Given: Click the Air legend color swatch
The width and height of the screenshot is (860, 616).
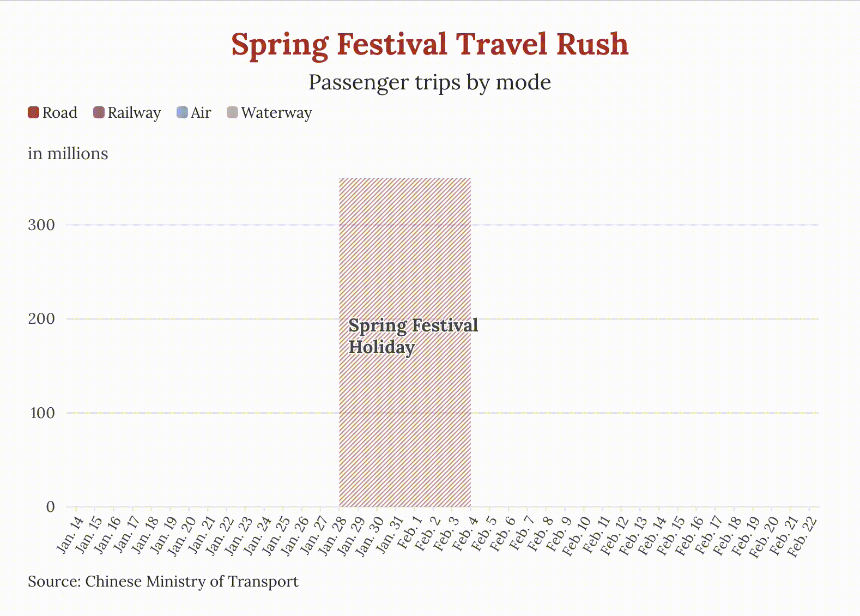Looking at the screenshot, I should (x=182, y=113).
